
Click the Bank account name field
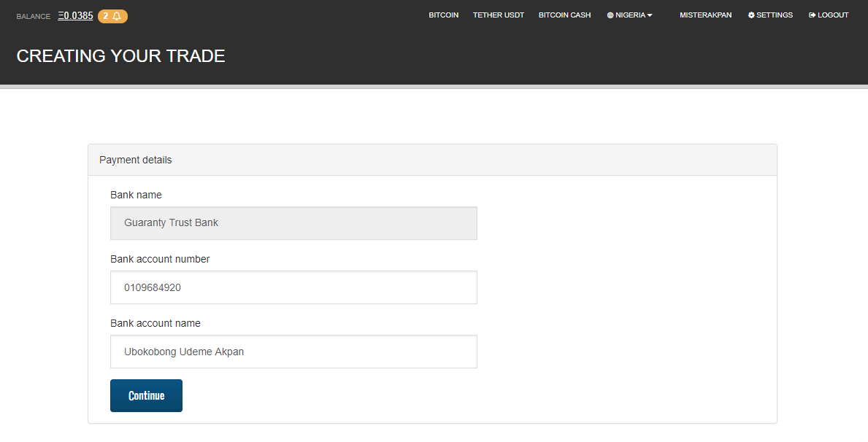pos(293,352)
